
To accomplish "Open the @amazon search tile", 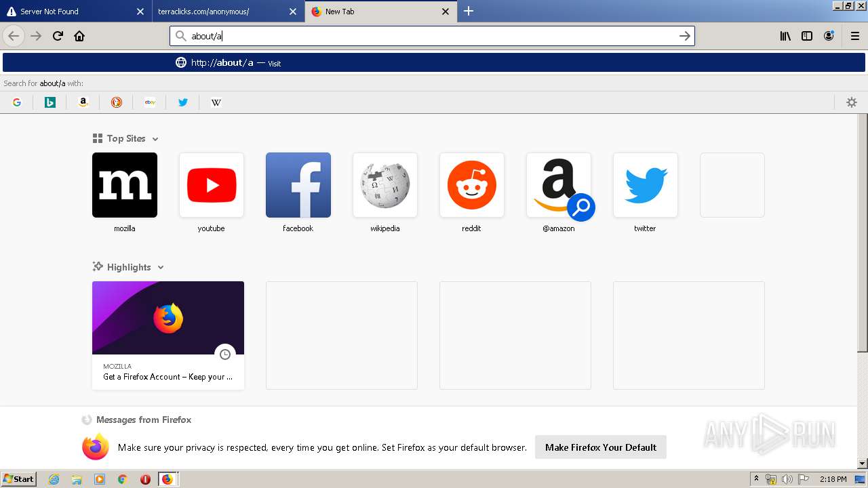I will tap(559, 185).
